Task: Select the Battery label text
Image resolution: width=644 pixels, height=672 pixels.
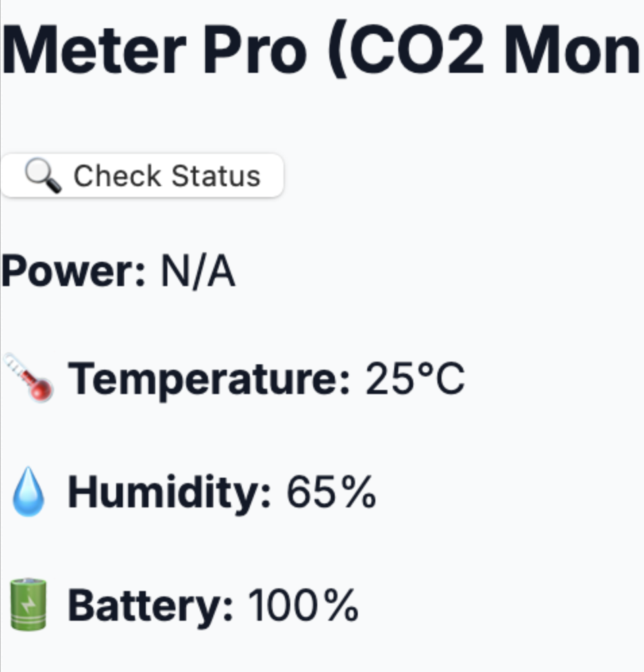Action: tap(151, 605)
